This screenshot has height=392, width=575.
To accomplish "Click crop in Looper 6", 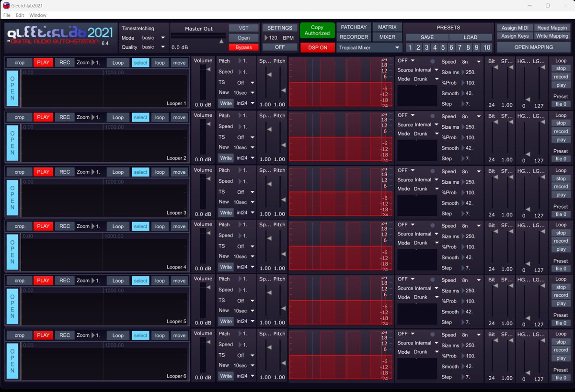I will [x=19, y=336].
